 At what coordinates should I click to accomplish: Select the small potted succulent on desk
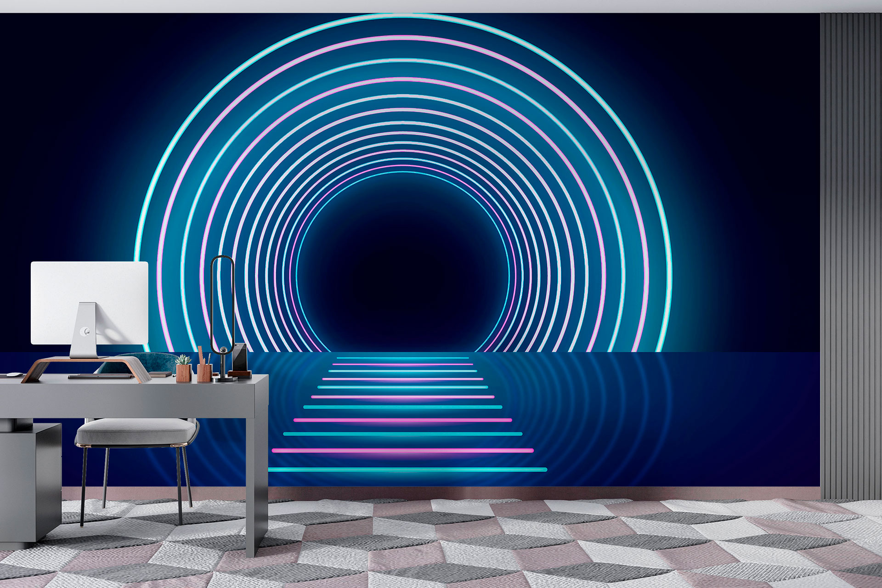click(x=183, y=367)
